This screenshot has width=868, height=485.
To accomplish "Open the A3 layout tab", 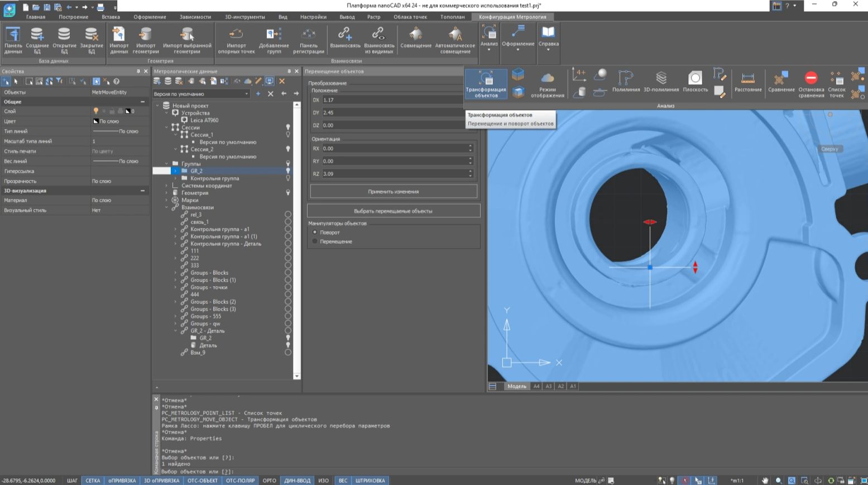I will click(548, 386).
